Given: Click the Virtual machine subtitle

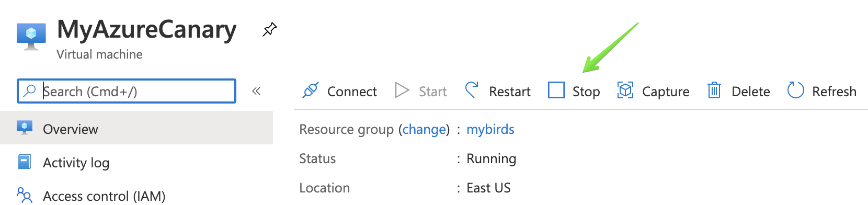Looking at the screenshot, I should coord(99,54).
